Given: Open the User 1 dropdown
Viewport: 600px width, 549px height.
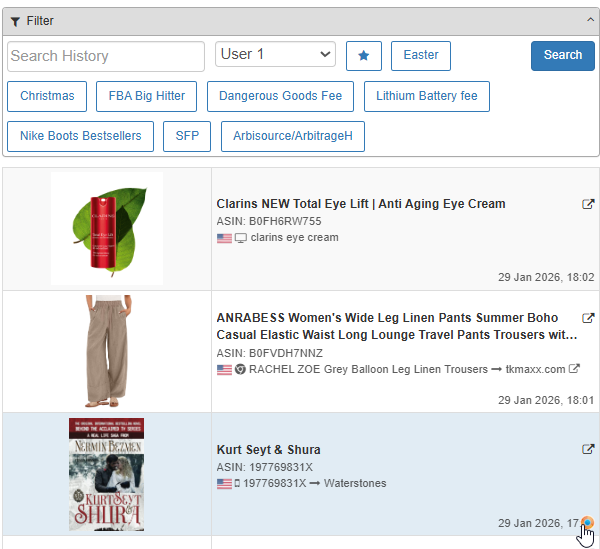Looking at the screenshot, I should (275, 54).
